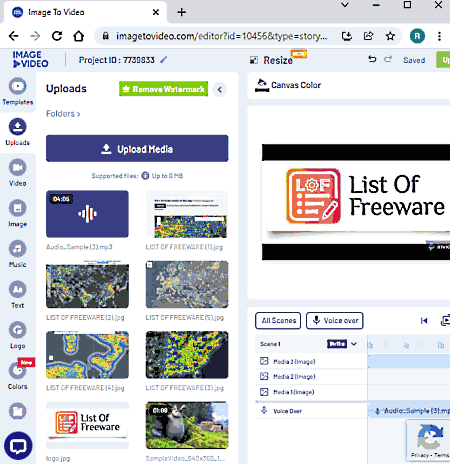Open the Logo sidebar panel

pos(17,335)
